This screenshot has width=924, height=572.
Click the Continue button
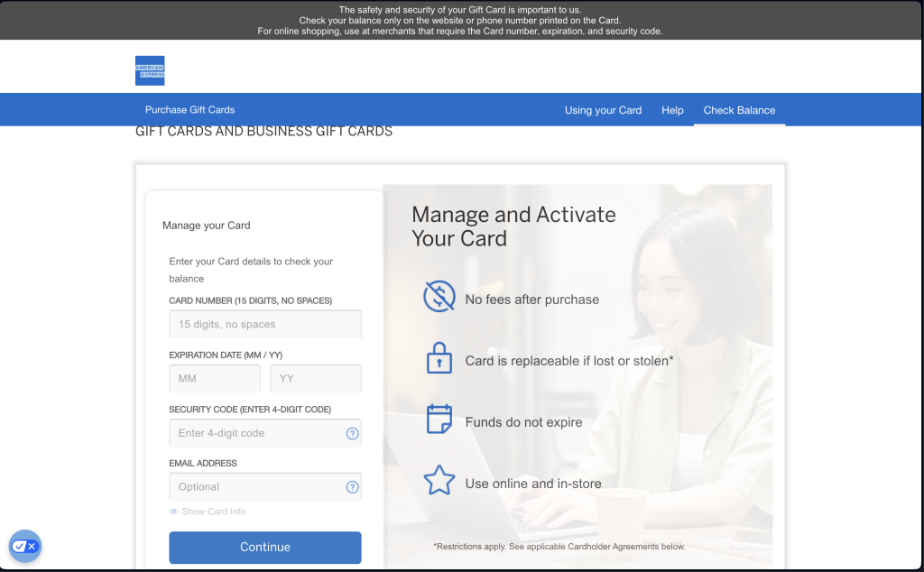click(x=265, y=548)
